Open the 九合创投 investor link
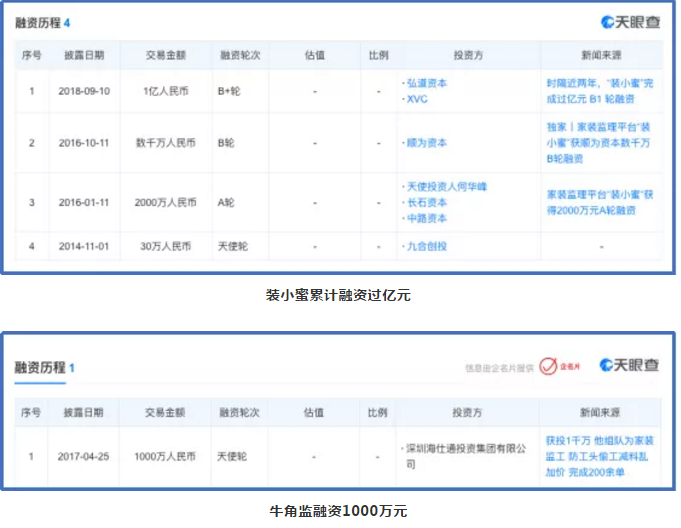This screenshot has height=528, width=681. click(426, 246)
